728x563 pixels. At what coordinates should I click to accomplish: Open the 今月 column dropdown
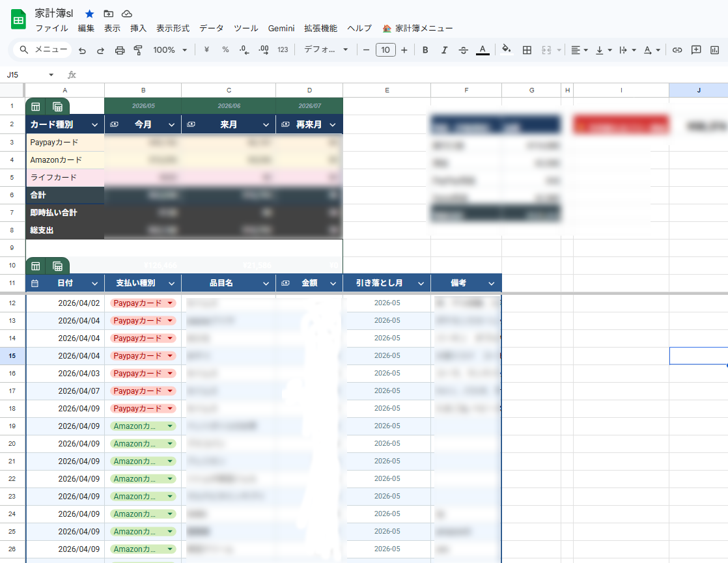coord(171,125)
